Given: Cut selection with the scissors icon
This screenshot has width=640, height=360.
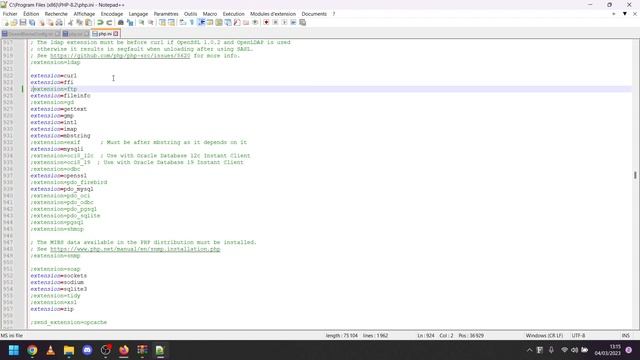Looking at the screenshot, I should click(x=70, y=22).
